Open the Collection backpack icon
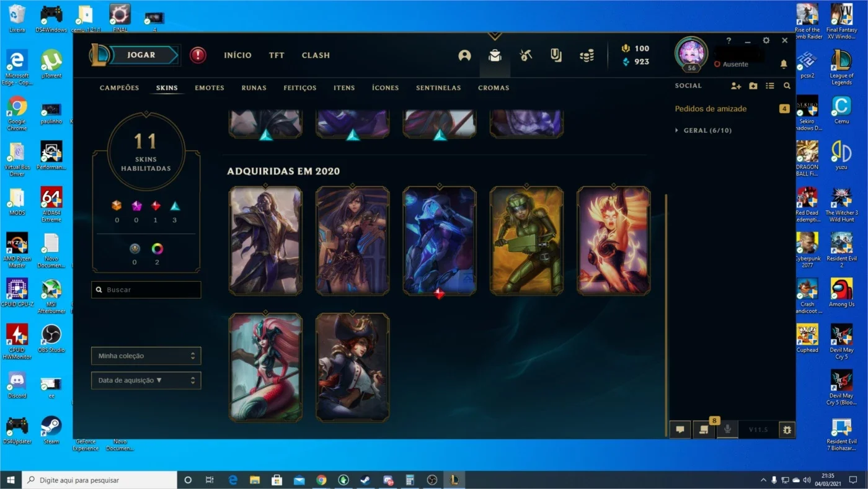This screenshot has height=489, width=868. click(494, 55)
